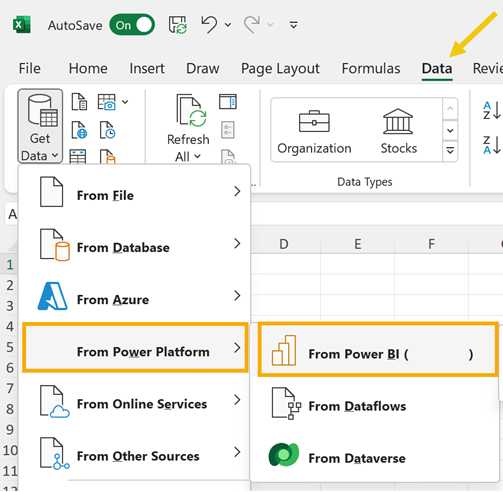Sort A to Z ascending

[x=492, y=110]
